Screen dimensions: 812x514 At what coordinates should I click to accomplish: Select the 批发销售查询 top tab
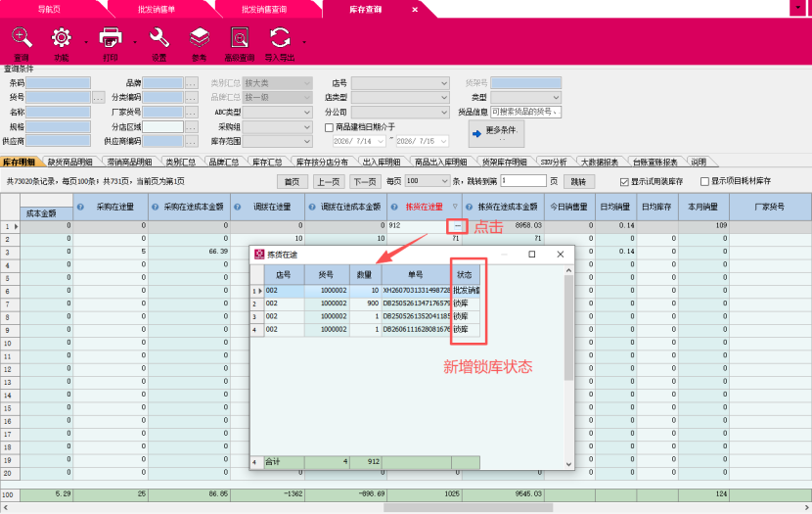click(264, 10)
